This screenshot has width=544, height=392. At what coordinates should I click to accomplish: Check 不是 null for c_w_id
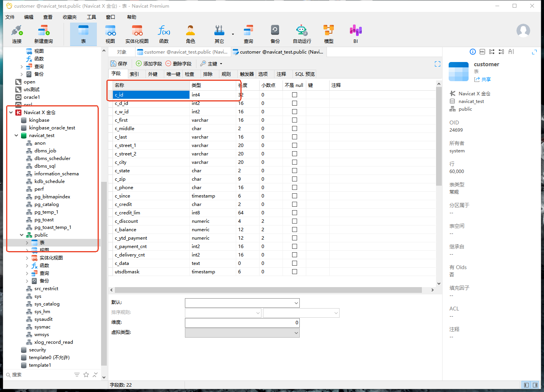[x=294, y=111]
